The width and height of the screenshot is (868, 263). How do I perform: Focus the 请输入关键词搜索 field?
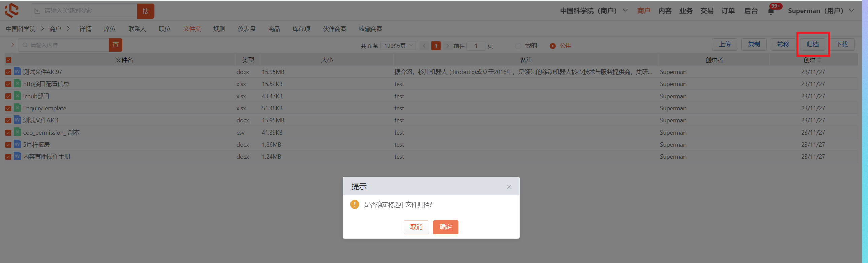pos(85,11)
